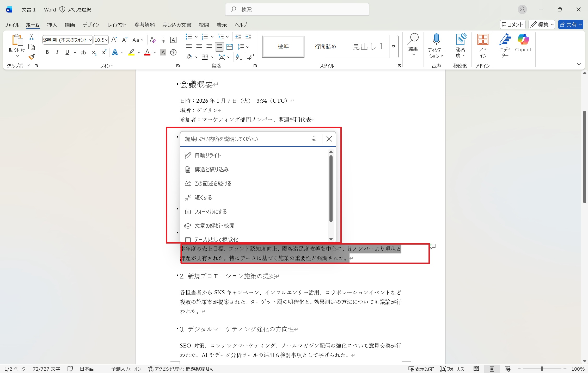Select 自動リライト from the Copilot menu

coord(208,155)
